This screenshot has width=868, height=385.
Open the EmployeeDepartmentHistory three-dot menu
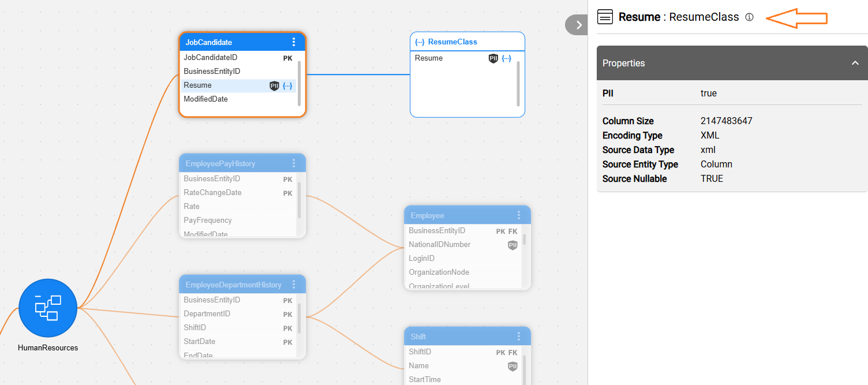point(294,285)
